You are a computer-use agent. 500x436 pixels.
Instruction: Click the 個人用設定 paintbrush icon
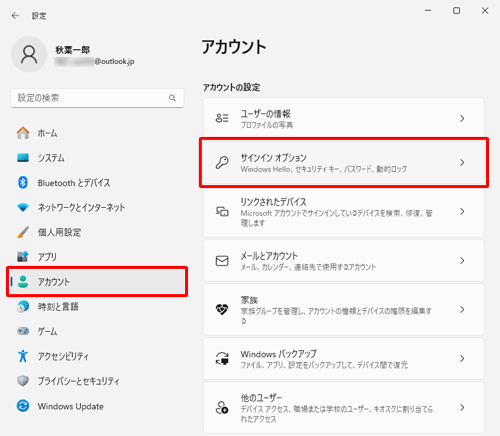point(23,232)
